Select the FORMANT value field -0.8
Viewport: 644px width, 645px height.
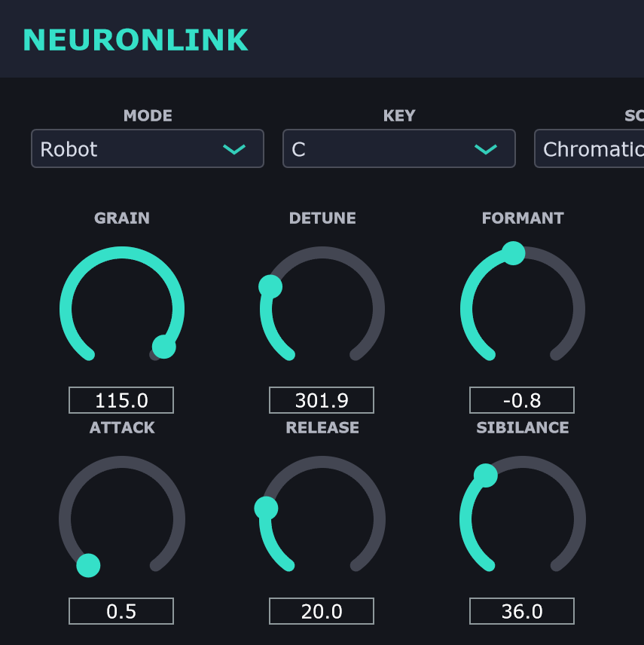tap(522, 400)
